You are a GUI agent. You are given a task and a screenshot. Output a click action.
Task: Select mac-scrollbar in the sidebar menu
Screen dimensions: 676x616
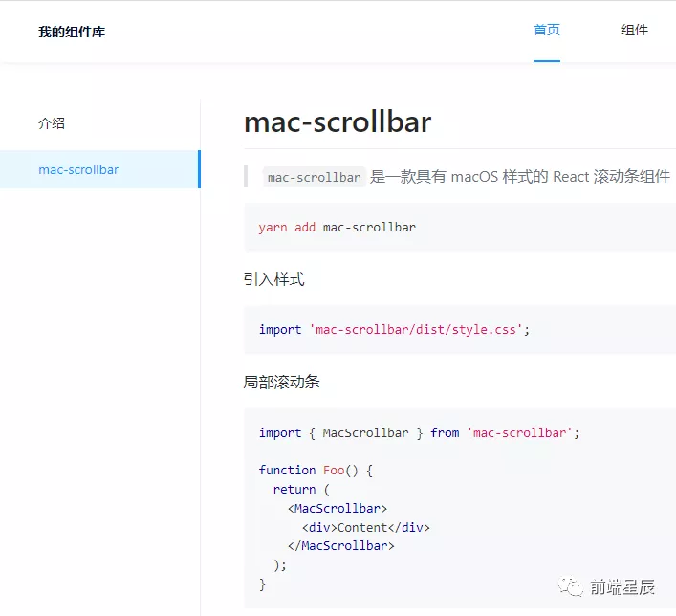tap(100, 169)
